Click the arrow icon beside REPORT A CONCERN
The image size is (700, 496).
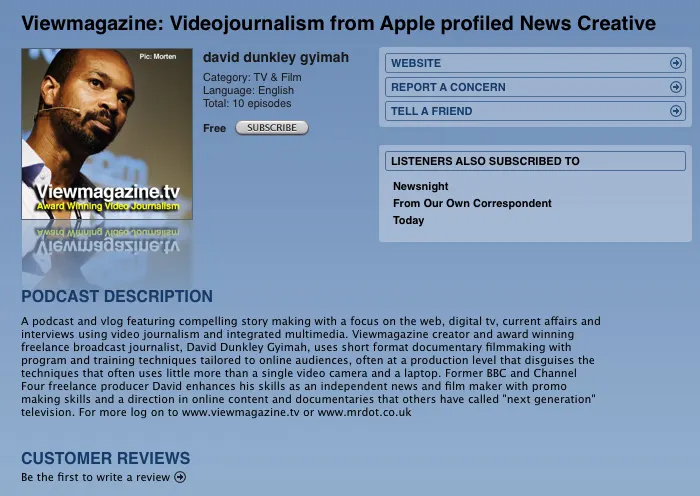pyautogui.click(x=675, y=87)
